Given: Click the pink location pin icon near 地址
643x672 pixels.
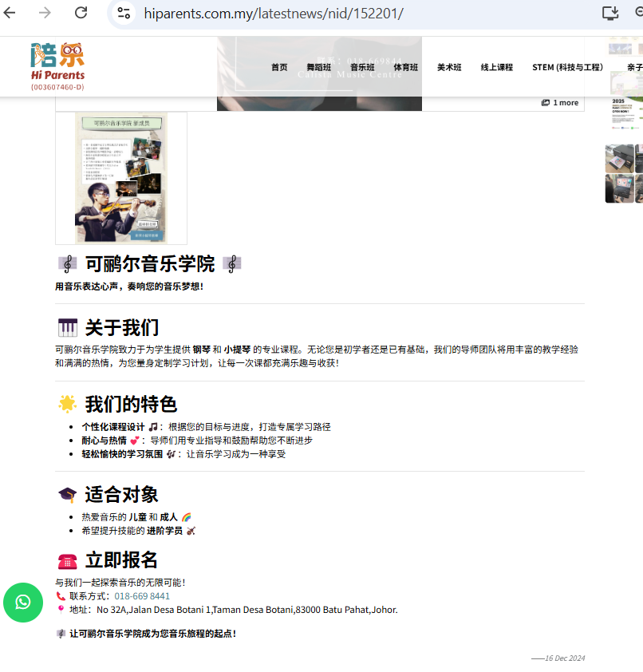Looking at the screenshot, I should tap(61, 610).
